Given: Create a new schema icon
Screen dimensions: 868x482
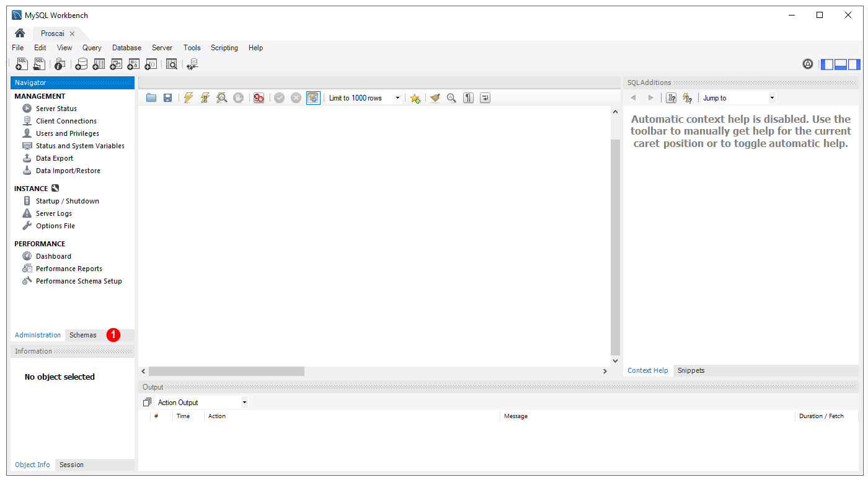Looking at the screenshot, I should [81, 64].
